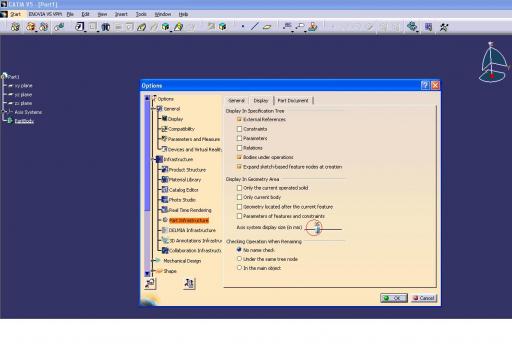The width and height of the screenshot is (512, 361).
Task: Open the Tools menu
Action: point(141,14)
